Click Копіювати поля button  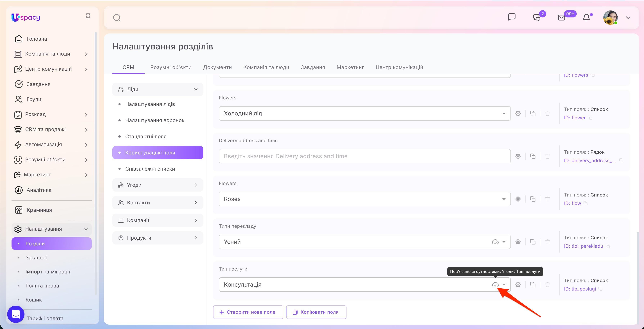point(316,312)
